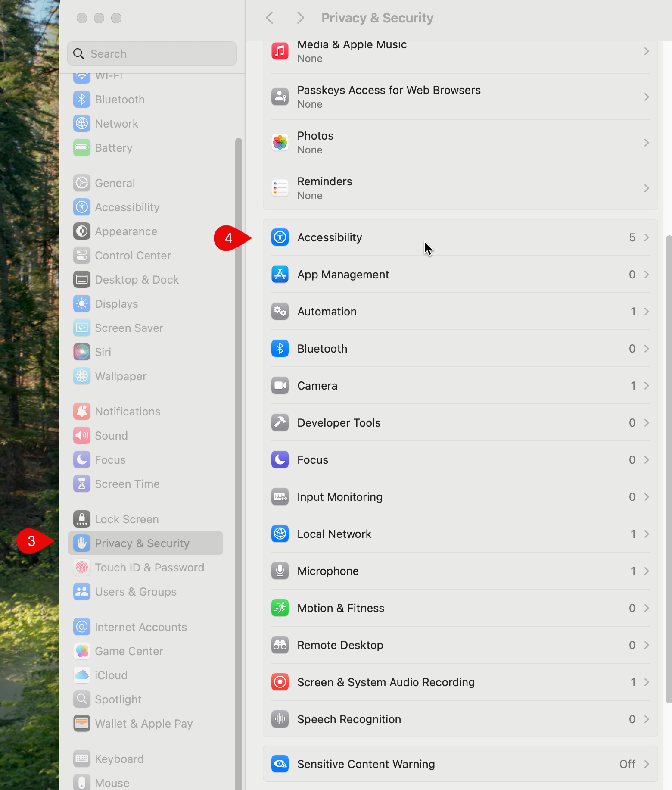Click the chevron on the Developer Tools row
672x790 pixels.
pyautogui.click(x=647, y=423)
